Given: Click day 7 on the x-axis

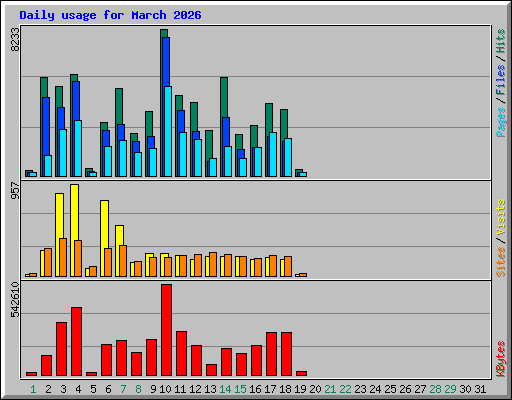Looking at the screenshot, I should (123, 389).
